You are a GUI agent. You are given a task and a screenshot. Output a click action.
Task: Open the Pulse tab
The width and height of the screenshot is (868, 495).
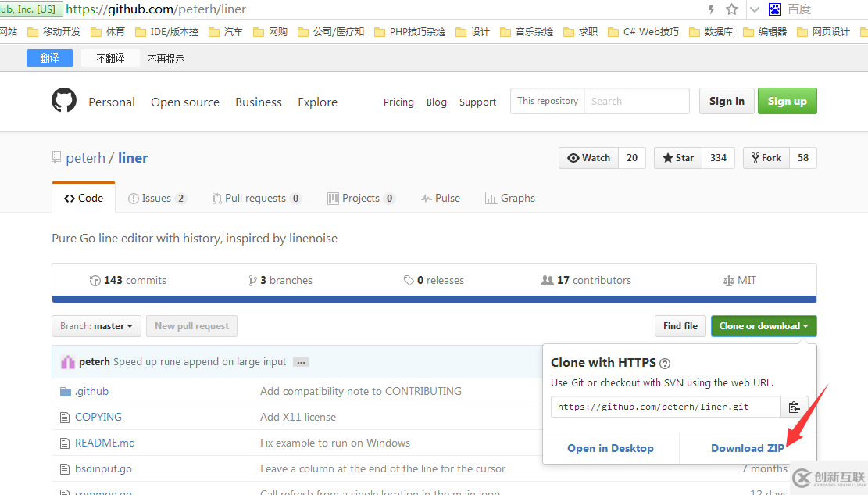click(441, 199)
